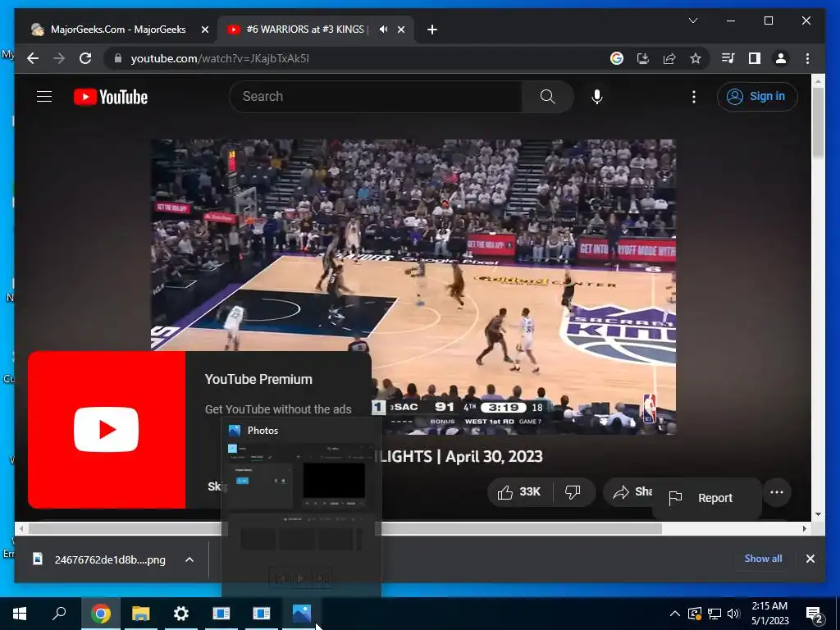Click the horizontal scroll right arrow
This screenshot has height=630, width=840.
pos(804,528)
